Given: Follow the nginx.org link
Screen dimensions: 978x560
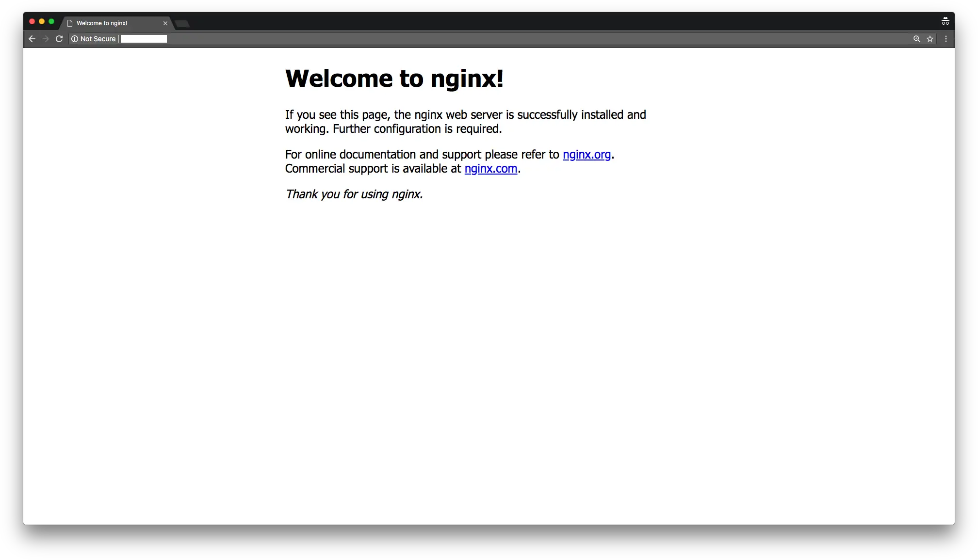Looking at the screenshot, I should pyautogui.click(x=587, y=155).
